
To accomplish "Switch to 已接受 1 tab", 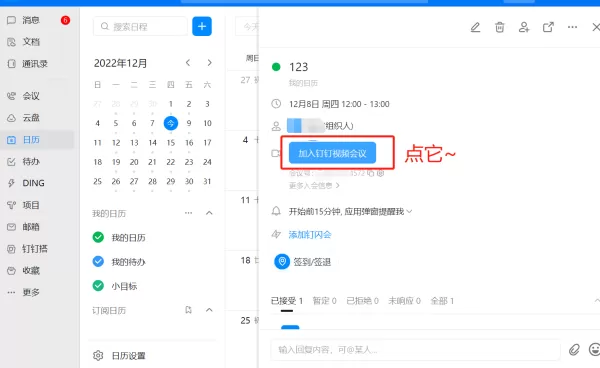I will click(x=287, y=301).
